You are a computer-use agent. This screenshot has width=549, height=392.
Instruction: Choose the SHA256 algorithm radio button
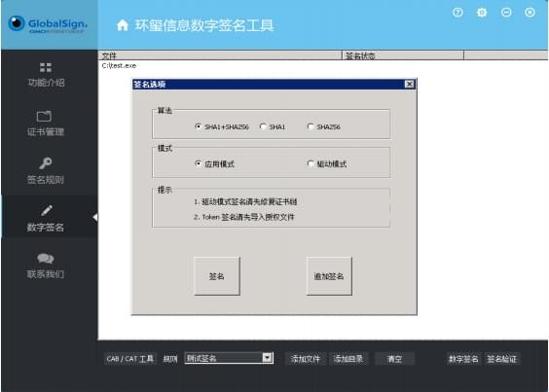(311, 126)
